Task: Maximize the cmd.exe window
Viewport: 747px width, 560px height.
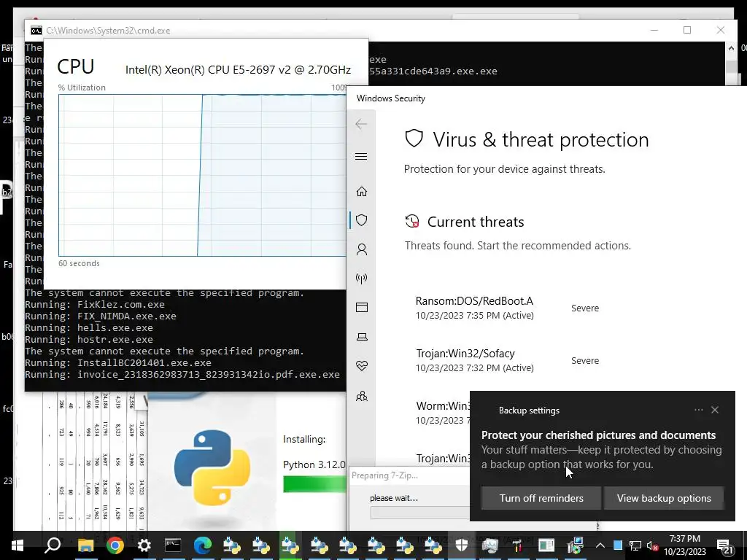Action: (x=687, y=30)
